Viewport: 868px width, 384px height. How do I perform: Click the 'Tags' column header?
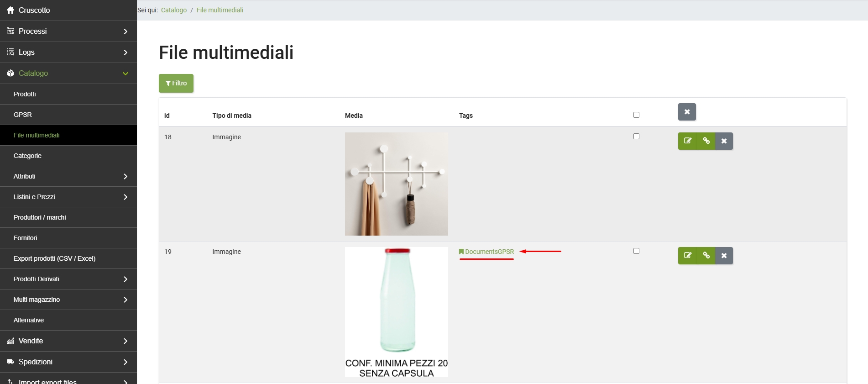[466, 116]
